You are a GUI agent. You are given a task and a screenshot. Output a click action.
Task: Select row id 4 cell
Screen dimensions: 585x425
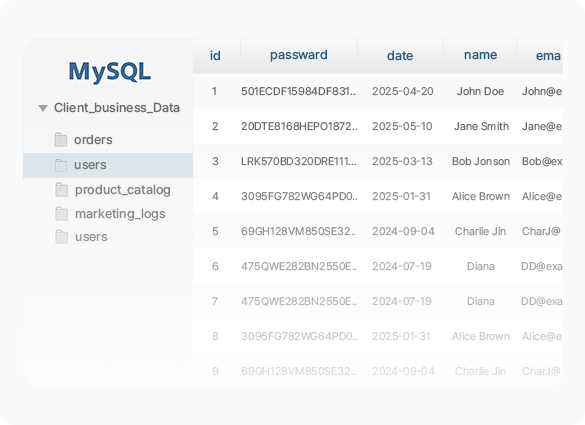215,196
